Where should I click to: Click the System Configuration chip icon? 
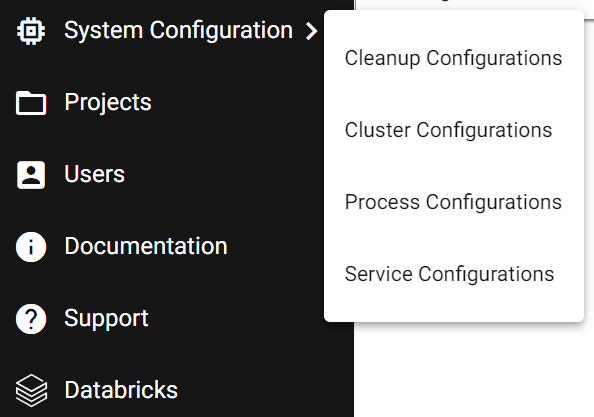[x=31, y=31]
